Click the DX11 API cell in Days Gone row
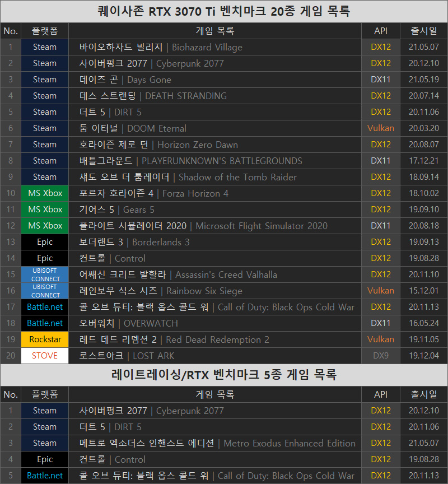The image size is (448, 484). [x=381, y=80]
